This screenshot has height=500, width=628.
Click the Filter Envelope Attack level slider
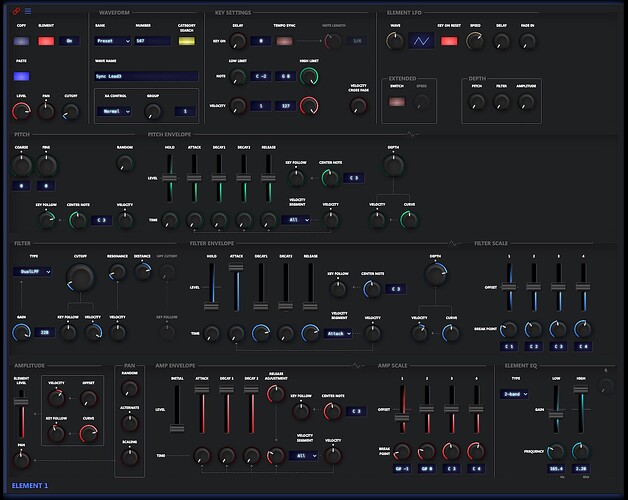tap(236, 286)
